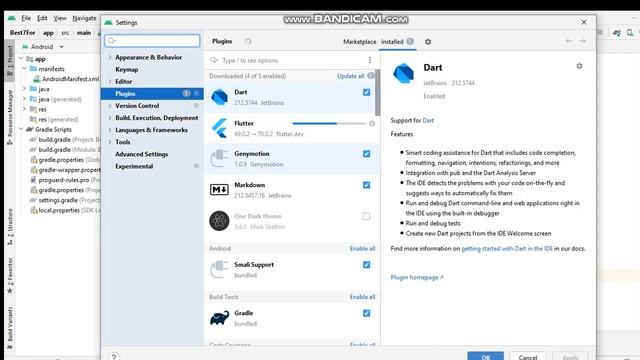Screen dimensions: 640x360
Task: Open the plugin search options kebab menu
Action: [x=370, y=60]
